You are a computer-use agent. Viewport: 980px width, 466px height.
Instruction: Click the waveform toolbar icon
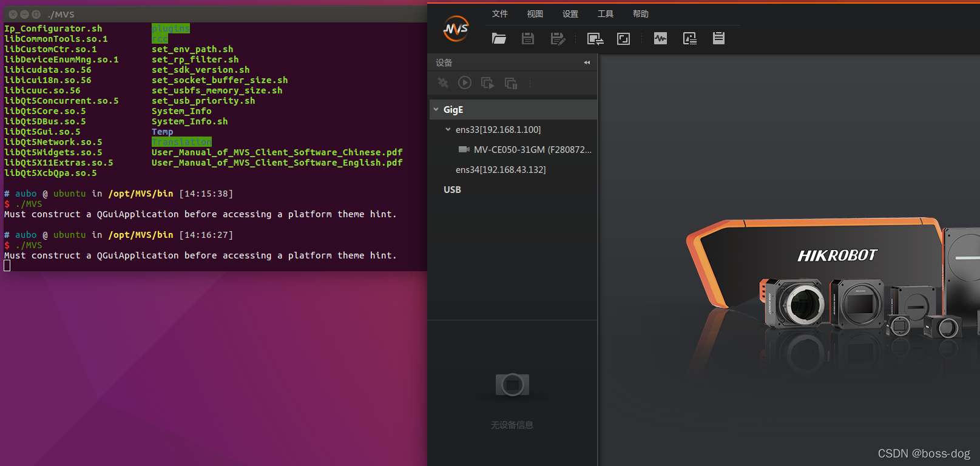[x=660, y=39]
